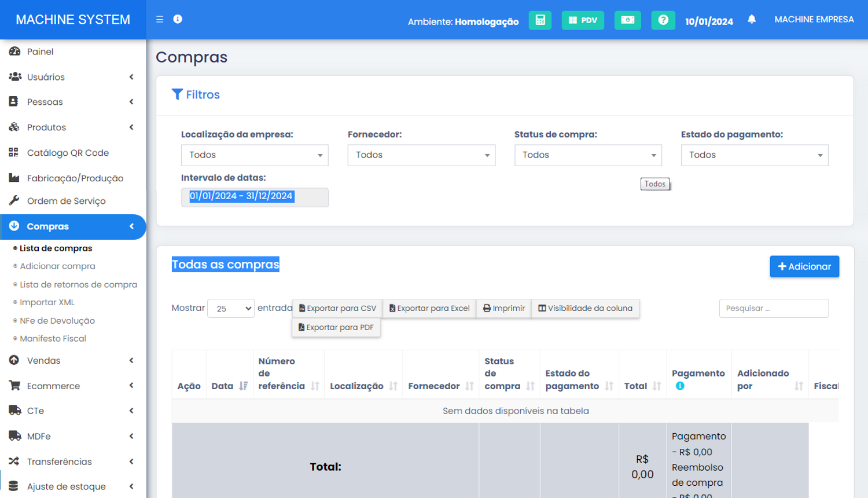Open Localização da empresa dropdown

(255, 155)
